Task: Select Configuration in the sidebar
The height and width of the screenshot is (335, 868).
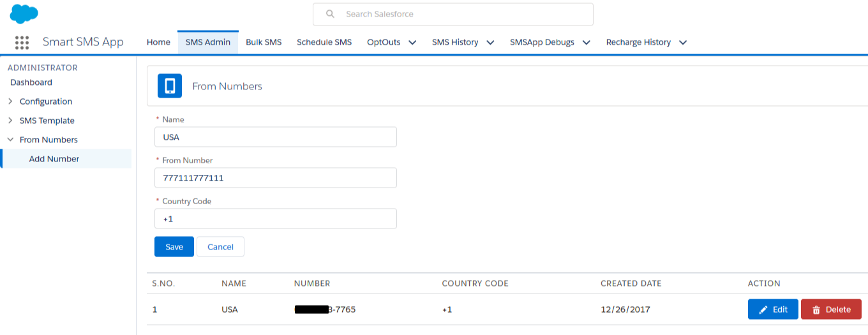Action: tap(46, 101)
